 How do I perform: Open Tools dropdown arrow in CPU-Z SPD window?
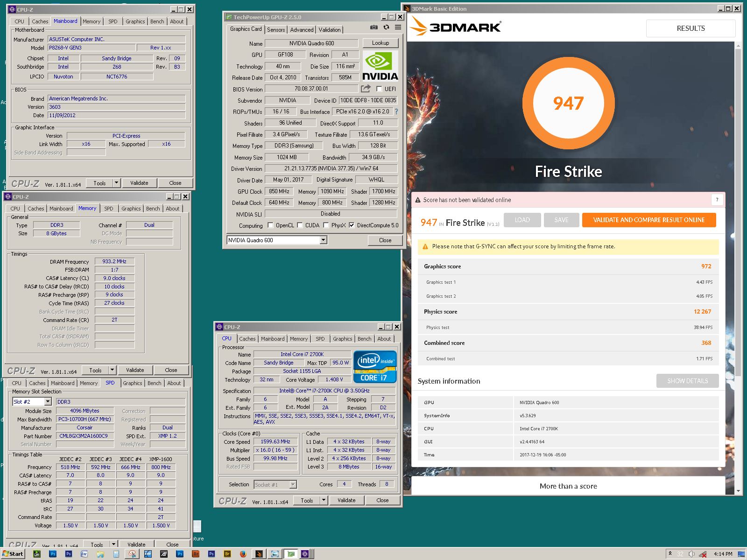tap(113, 544)
